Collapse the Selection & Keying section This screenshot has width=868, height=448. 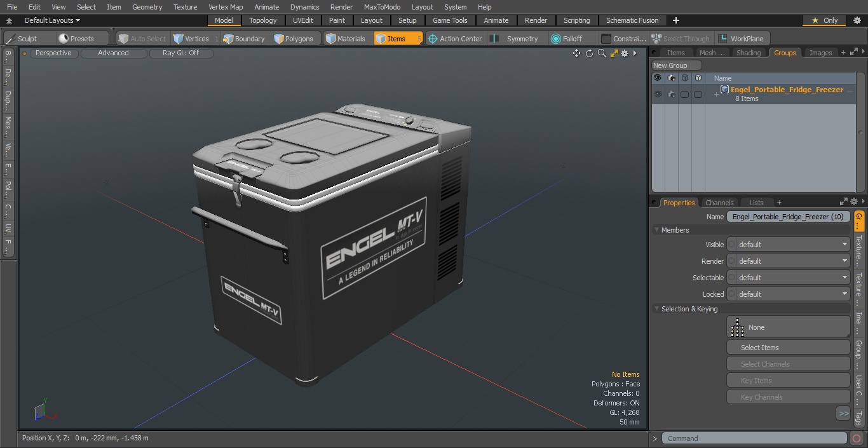tap(656, 309)
